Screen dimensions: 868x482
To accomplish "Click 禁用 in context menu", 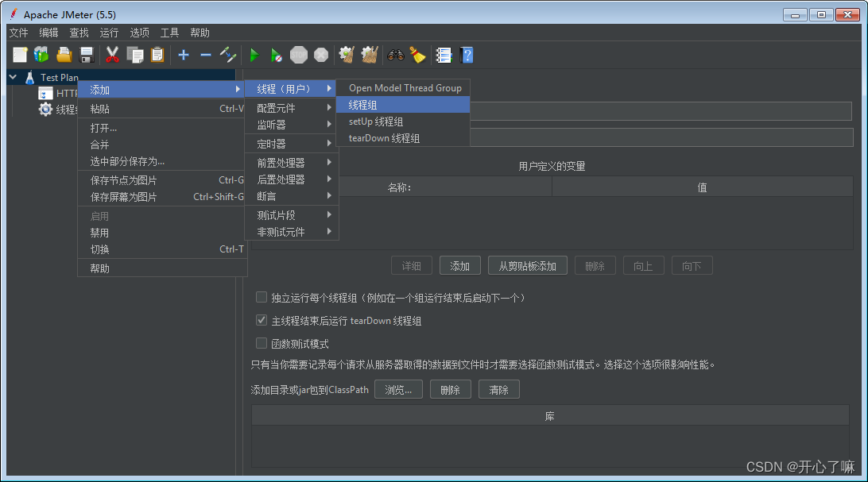I will [x=162, y=232].
